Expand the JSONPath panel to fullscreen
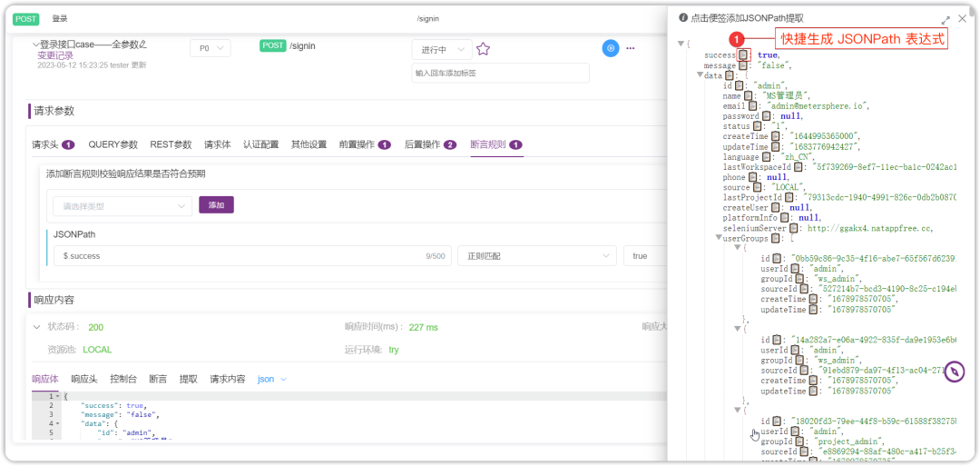 (x=946, y=19)
